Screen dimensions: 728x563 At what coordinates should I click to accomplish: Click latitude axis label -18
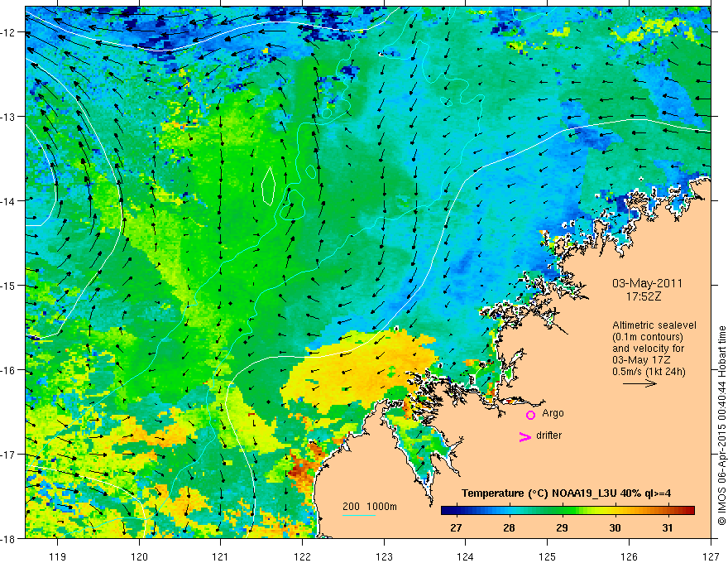(x=8, y=539)
